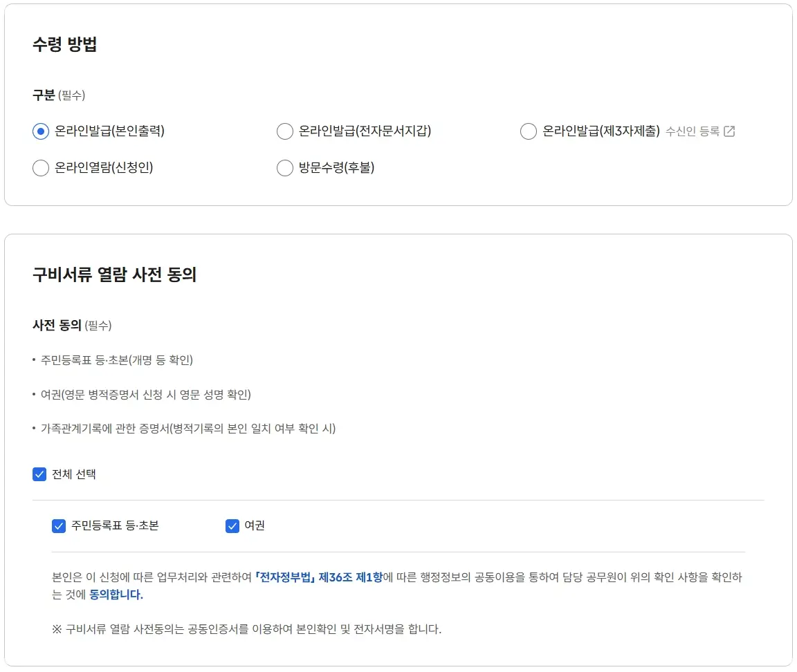Click the 구분 (필수) field label
The height and width of the screenshot is (672, 797).
point(59,95)
